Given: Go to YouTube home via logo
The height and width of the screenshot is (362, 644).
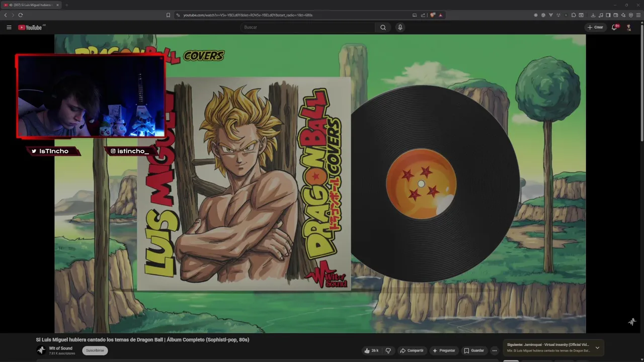Looking at the screenshot, I should pos(30,27).
